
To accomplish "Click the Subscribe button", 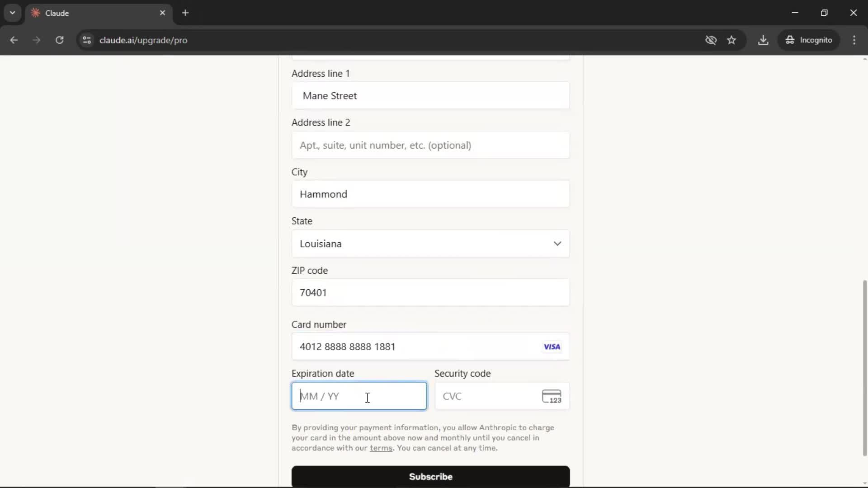I will (x=430, y=476).
